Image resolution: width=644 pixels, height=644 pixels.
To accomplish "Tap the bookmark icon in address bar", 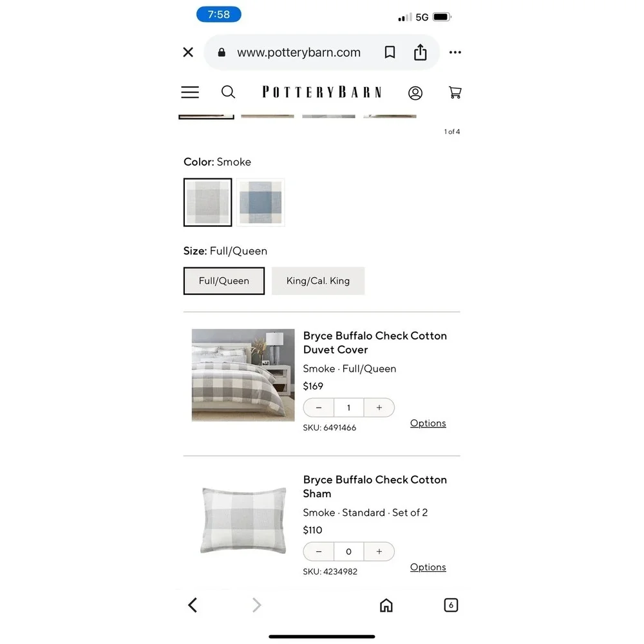I will (390, 52).
